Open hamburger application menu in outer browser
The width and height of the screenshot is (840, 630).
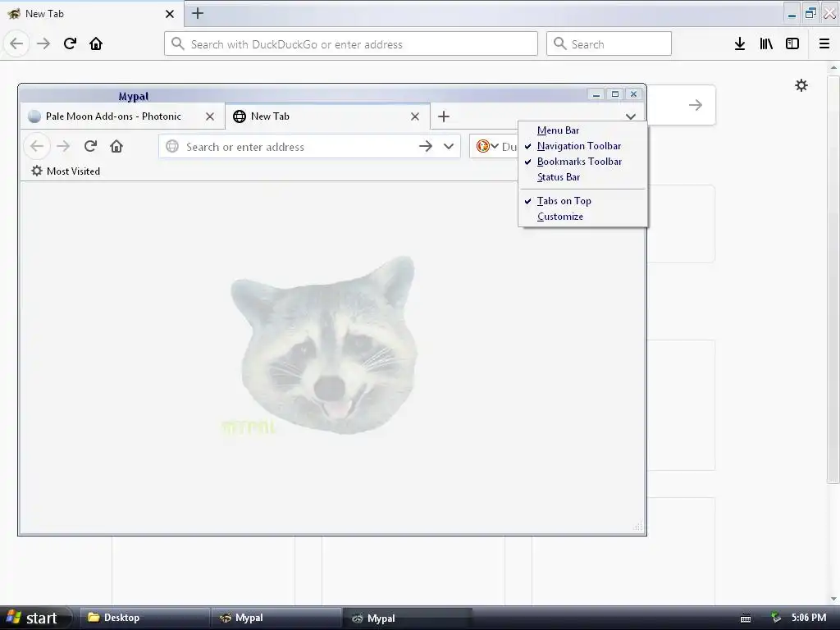pos(824,43)
